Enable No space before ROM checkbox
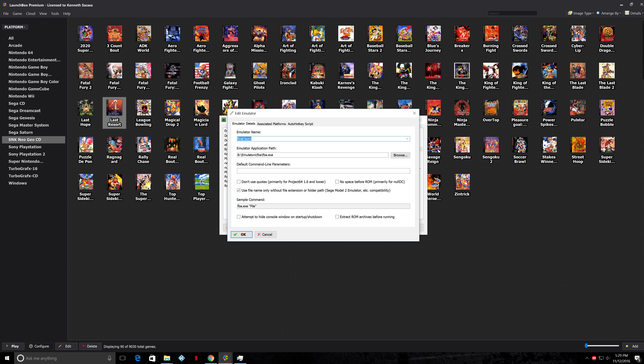Image resolution: width=644 pixels, height=364 pixels. tap(337, 182)
